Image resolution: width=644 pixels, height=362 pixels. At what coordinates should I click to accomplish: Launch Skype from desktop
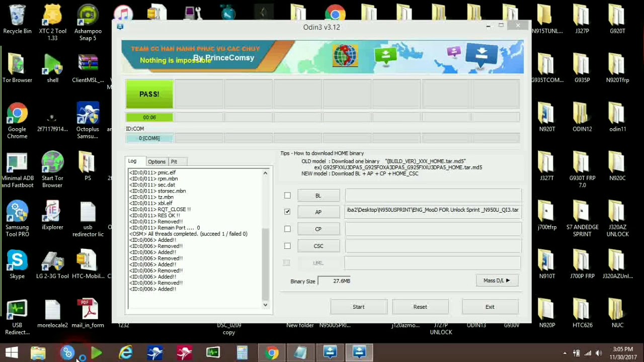pos(17,265)
